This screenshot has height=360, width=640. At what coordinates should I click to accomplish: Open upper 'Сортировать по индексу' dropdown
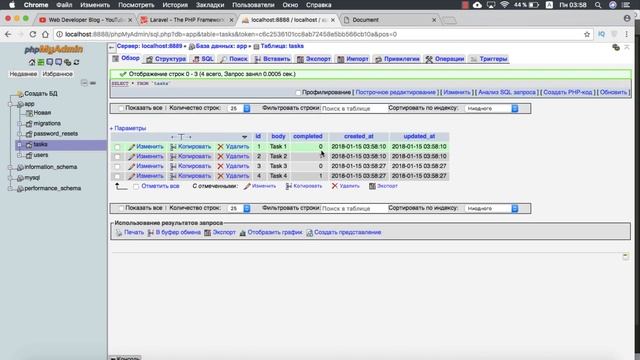coord(491,109)
